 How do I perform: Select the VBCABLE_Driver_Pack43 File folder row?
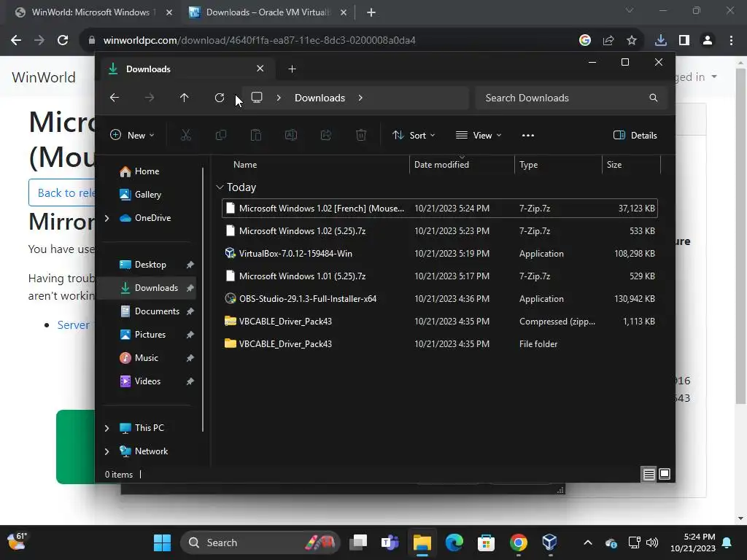pyautogui.click(x=439, y=344)
